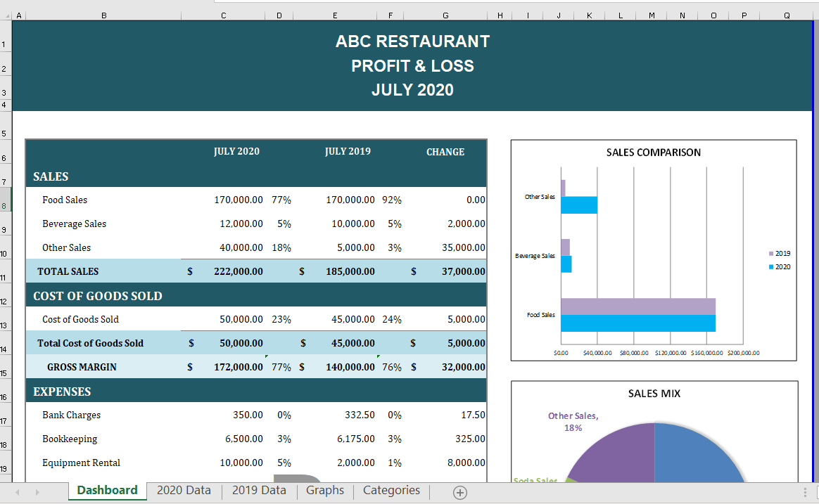
Task: Click the 35,000.00 other sales change
Action: pos(463,248)
